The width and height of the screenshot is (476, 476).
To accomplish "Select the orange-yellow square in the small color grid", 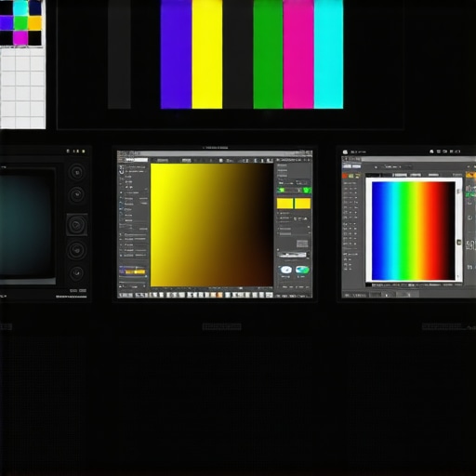I will (x=35, y=23).
